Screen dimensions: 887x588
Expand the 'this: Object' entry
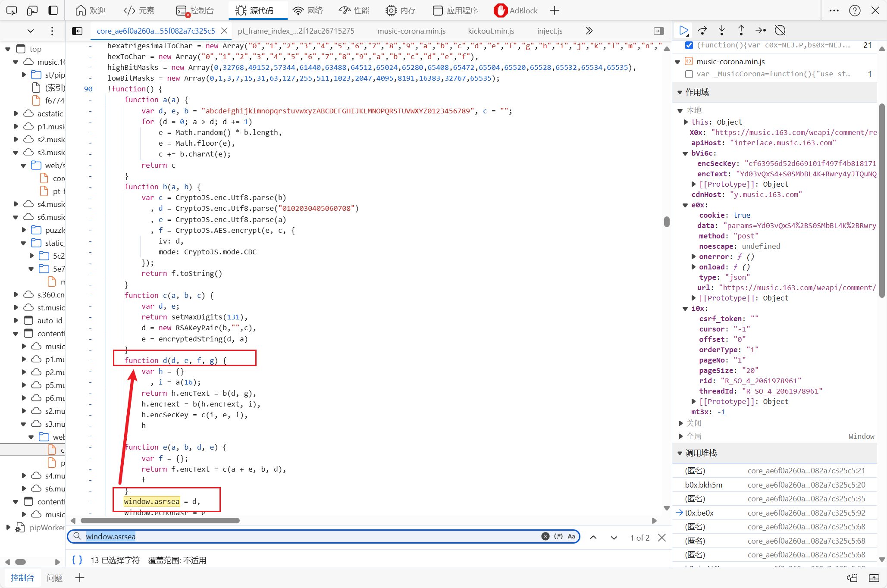(x=686, y=122)
